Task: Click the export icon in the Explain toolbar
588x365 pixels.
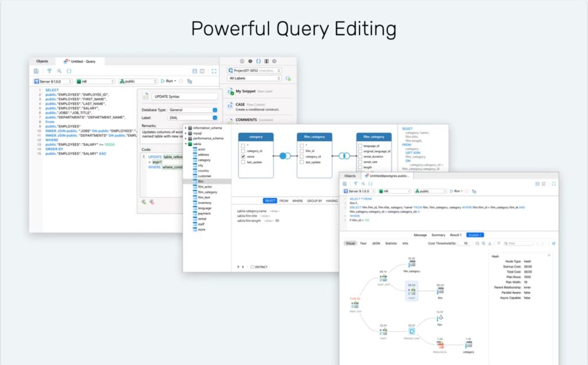Action: [490, 243]
